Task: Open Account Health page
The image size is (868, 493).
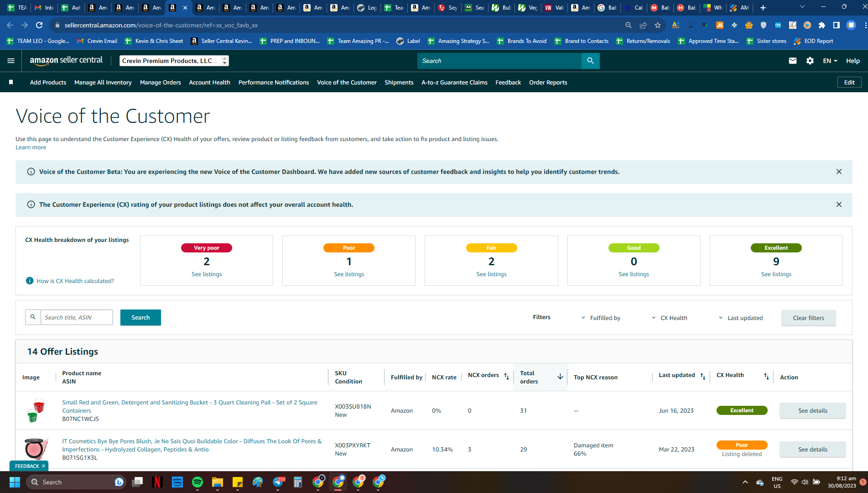Action: (x=209, y=83)
